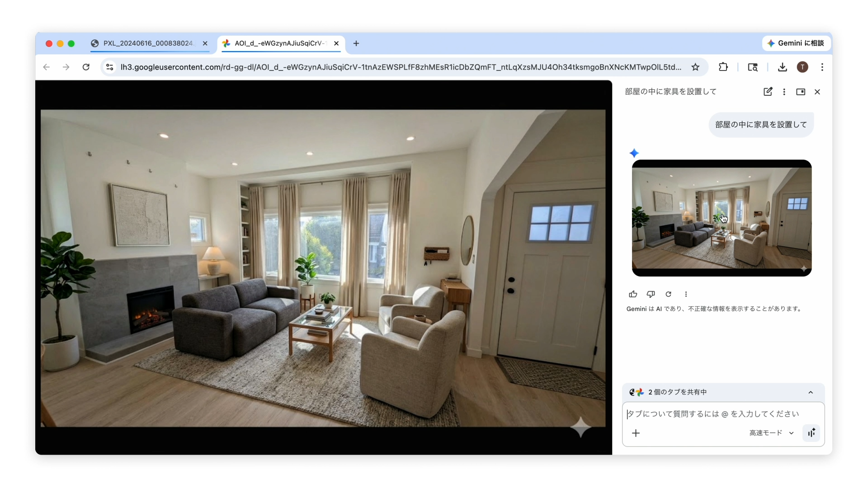This screenshot has height=488, width=868.
Task: Give thumbs down to Gemini's response
Action: (x=651, y=294)
